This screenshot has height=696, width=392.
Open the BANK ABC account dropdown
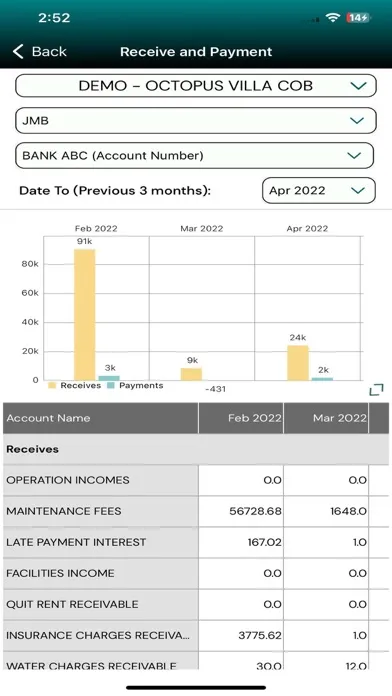pyautogui.click(x=194, y=155)
